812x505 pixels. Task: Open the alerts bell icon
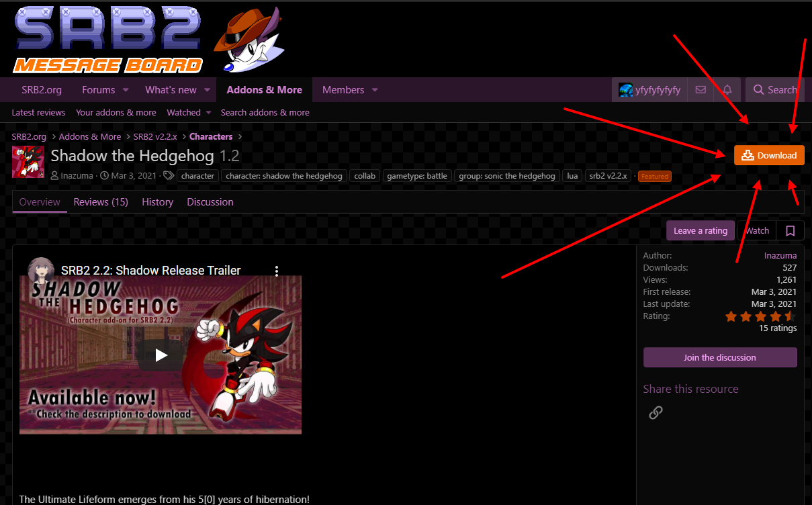pos(727,90)
